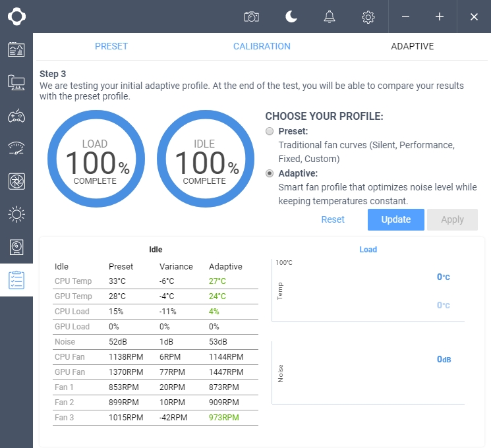Click the LOAD 100% progress ring

[95, 162]
